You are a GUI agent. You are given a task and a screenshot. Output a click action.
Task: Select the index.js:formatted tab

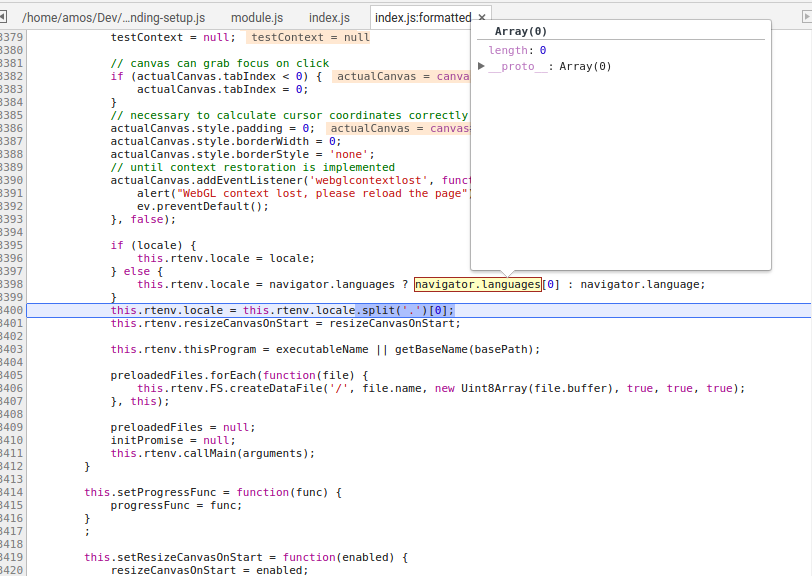pyautogui.click(x=423, y=18)
